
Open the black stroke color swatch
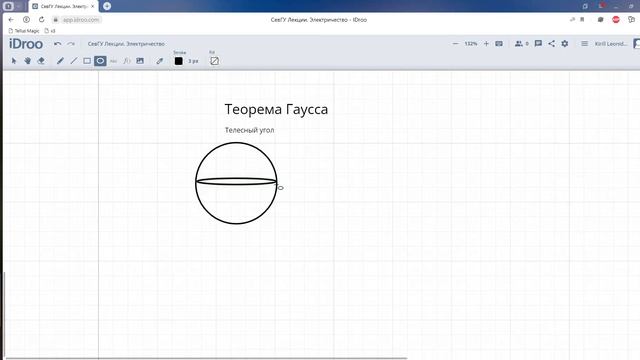point(179,61)
